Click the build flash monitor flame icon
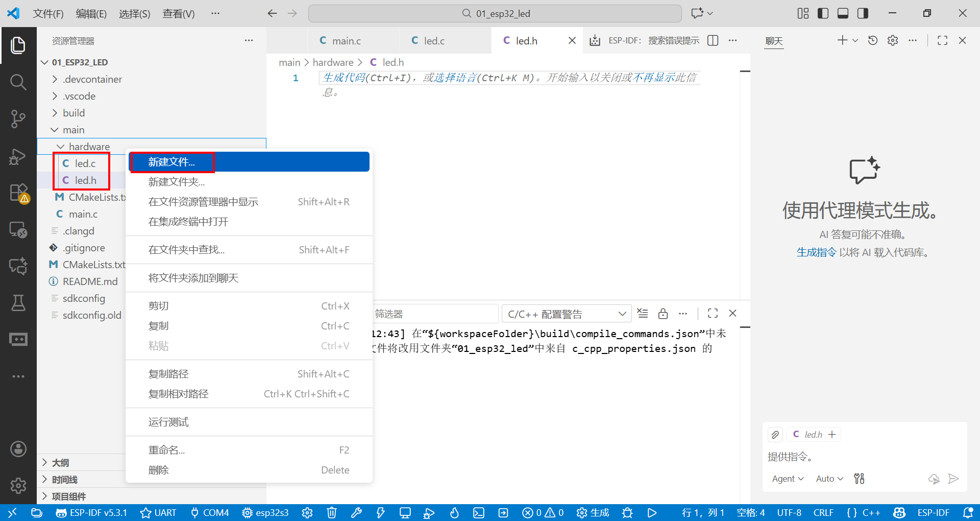The image size is (980, 521). [x=454, y=513]
